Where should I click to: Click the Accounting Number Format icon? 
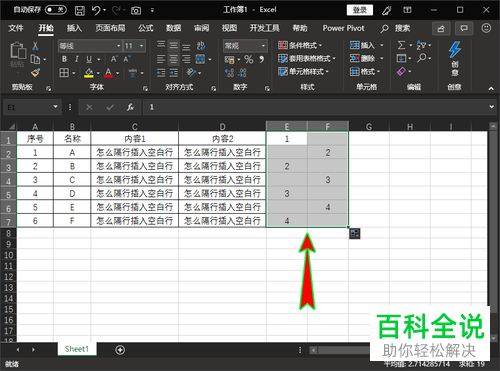click(229, 60)
